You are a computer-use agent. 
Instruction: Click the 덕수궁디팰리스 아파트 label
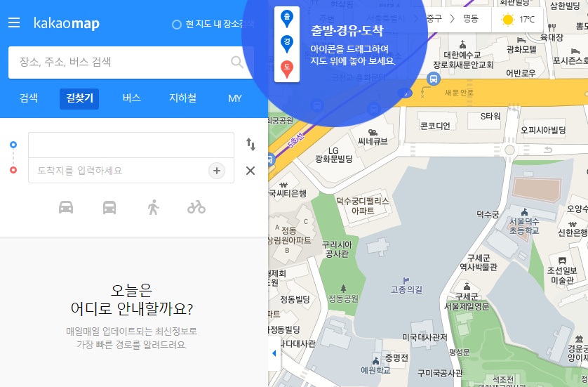[x=362, y=206]
